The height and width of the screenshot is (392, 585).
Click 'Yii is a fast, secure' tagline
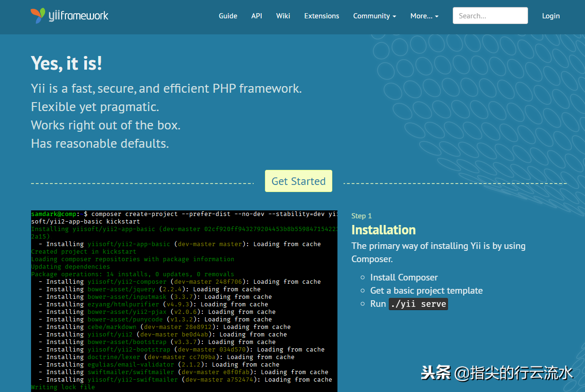tap(166, 88)
